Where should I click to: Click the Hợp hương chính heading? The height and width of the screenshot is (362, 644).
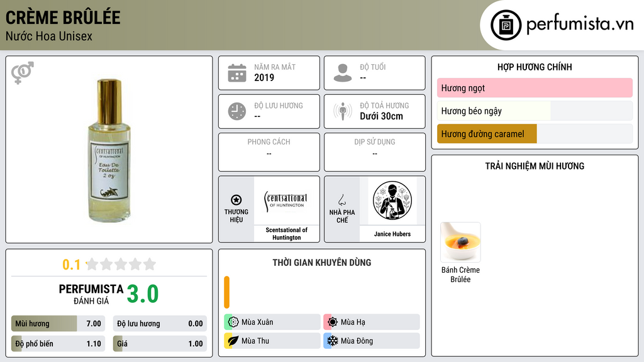pos(535,67)
